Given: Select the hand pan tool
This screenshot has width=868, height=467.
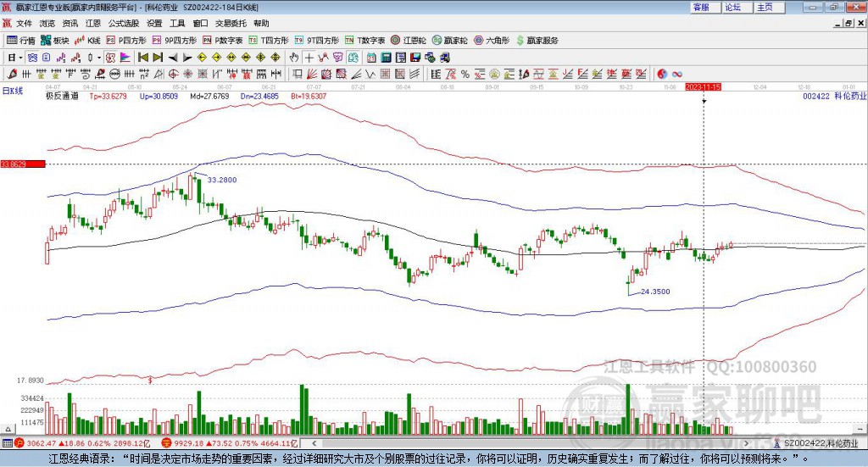Looking at the screenshot, I should pyautogui.click(x=294, y=58).
